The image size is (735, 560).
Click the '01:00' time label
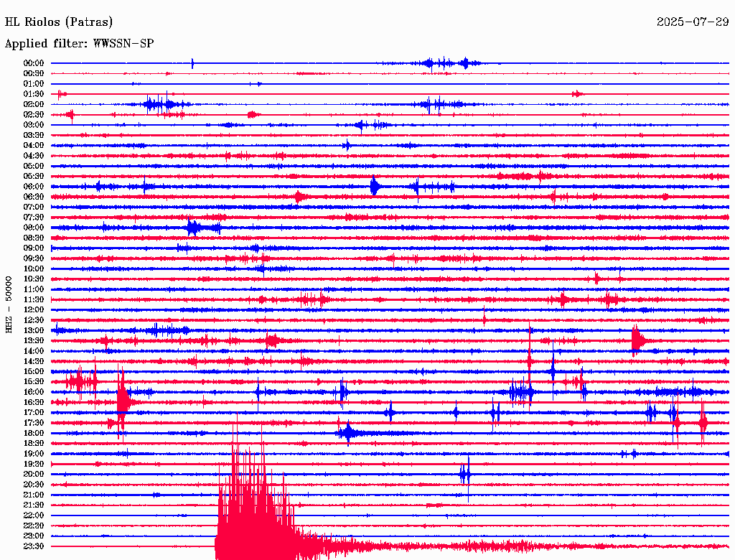[x=34, y=84]
